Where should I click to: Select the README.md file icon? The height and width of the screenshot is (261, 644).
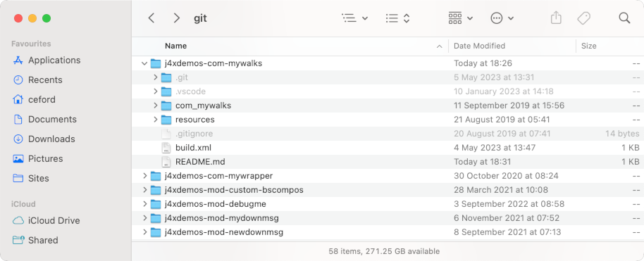[166, 162]
